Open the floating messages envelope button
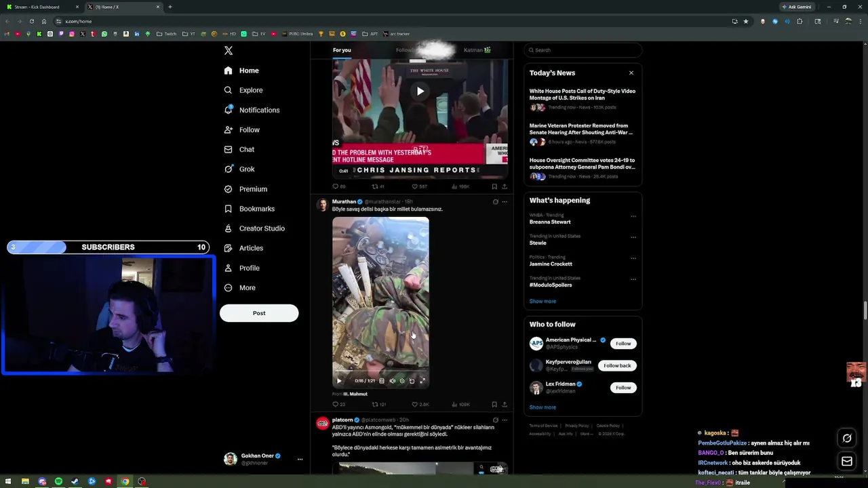Image resolution: width=868 pixels, height=488 pixels. click(x=847, y=462)
